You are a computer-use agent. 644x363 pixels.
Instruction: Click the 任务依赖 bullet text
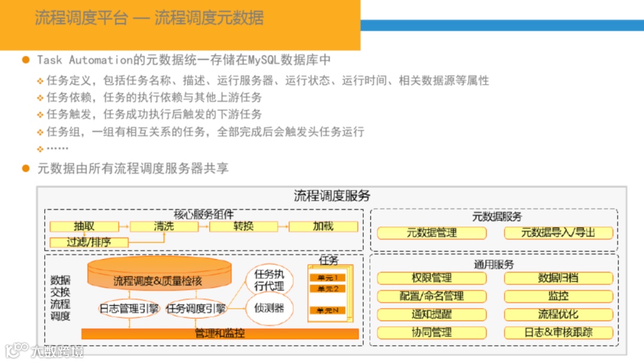pos(154,97)
